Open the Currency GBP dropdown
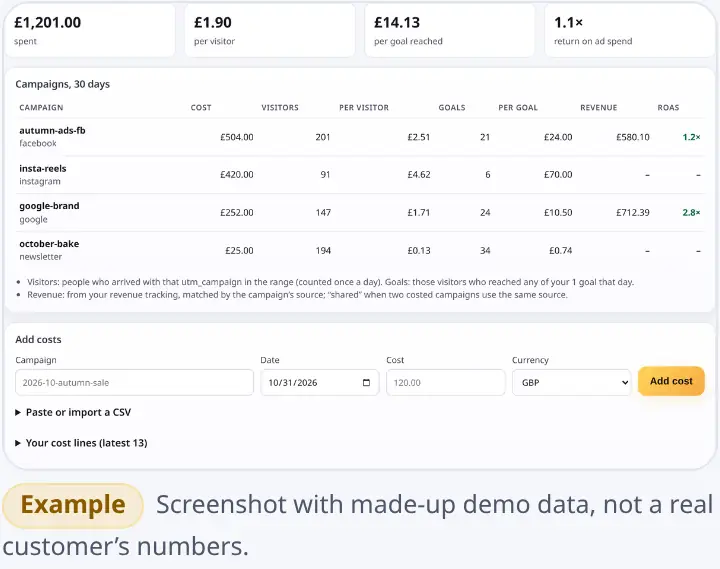Image resolution: width=720 pixels, height=569 pixels. click(572, 383)
